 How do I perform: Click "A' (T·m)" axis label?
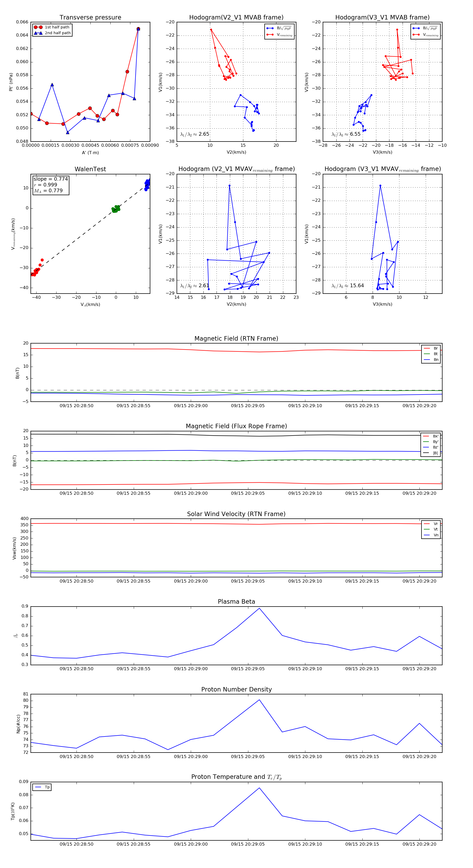coord(90,153)
